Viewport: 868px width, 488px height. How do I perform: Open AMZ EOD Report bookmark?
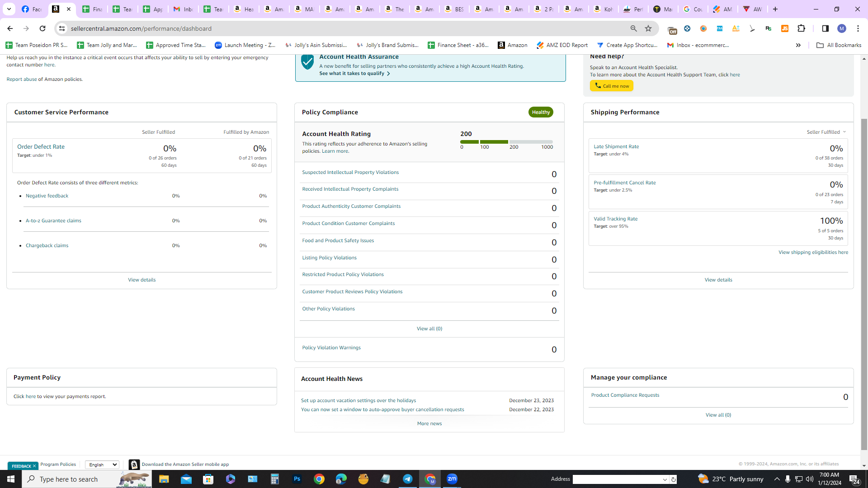click(x=562, y=45)
